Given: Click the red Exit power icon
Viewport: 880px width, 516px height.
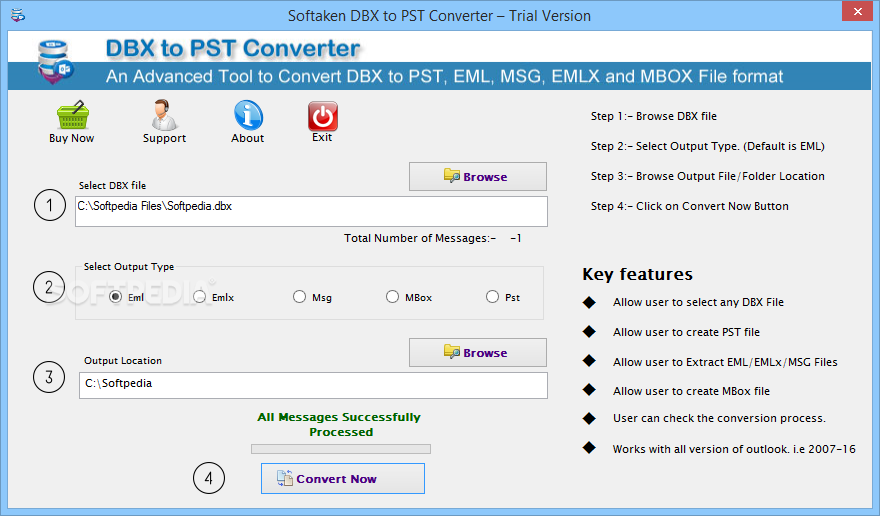Looking at the screenshot, I should click(x=323, y=116).
